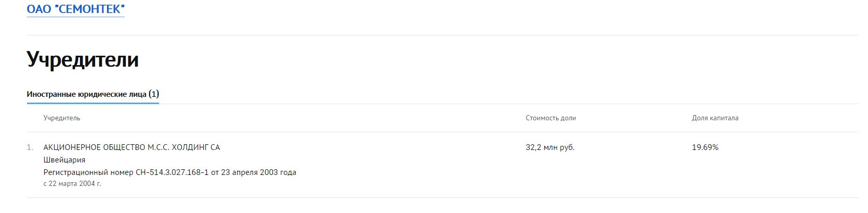This screenshot has width=868, height=213.
Task: Click the divider line below the founder row
Action: tap(442, 197)
